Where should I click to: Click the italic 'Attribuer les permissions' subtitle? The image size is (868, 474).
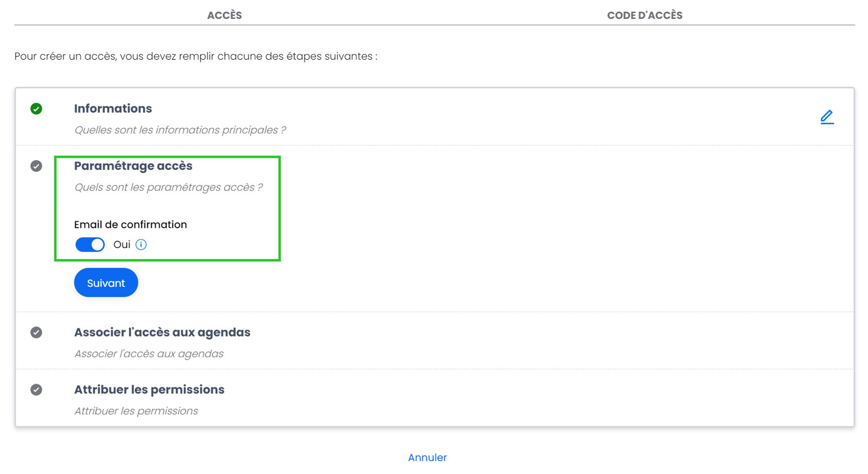pos(136,411)
